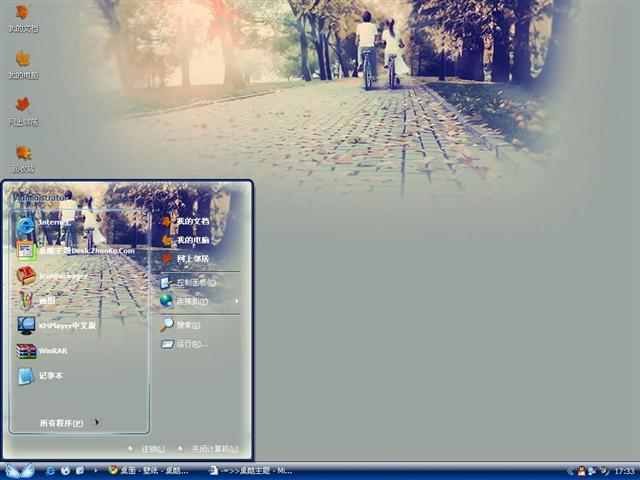640x480 pixels.
Task: Open the 我的文档 desktop icon
Action: tap(23, 18)
